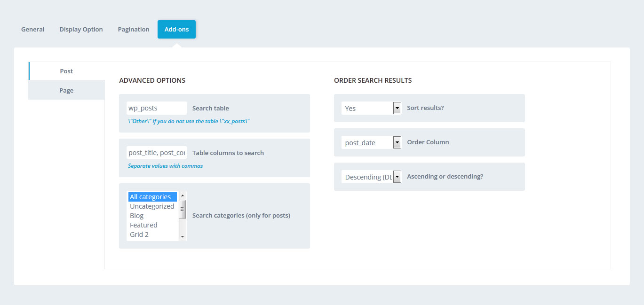Click the Search table input field
Image resolution: width=644 pixels, height=305 pixels.
pos(156,108)
